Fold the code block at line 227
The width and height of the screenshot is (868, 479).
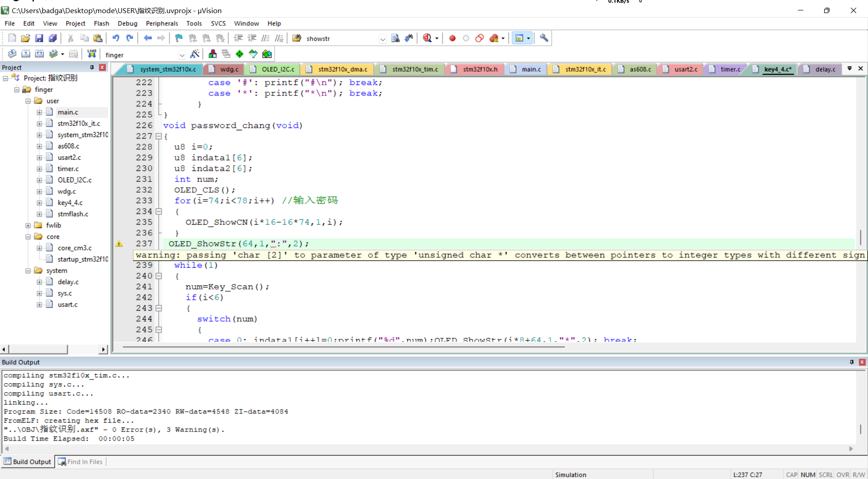click(x=159, y=136)
